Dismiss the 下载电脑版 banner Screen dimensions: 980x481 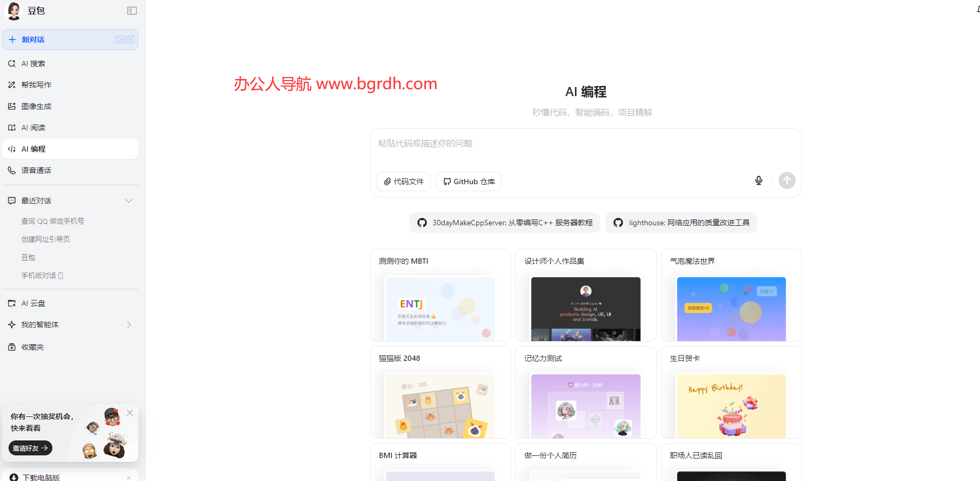pyautogui.click(x=129, y=477)
